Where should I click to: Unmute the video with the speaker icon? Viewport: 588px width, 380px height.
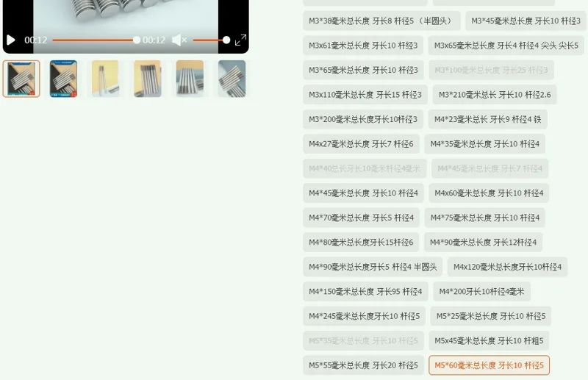pos(179,40)
